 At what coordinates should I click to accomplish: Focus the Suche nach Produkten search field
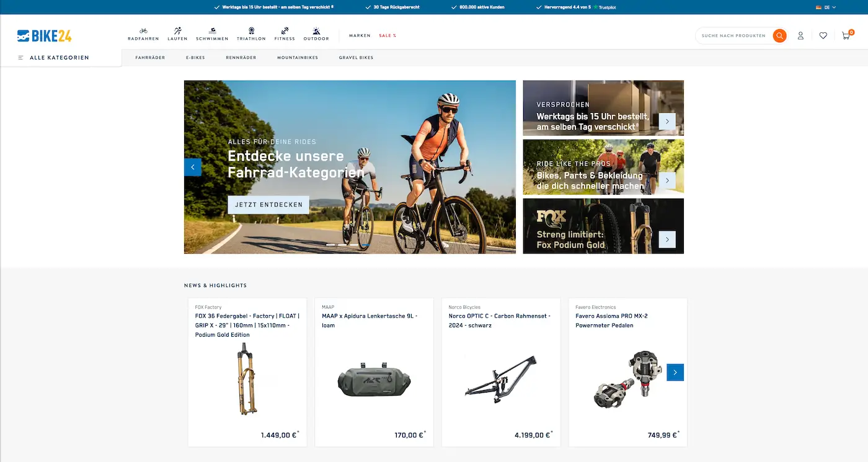click(x=733, y=36)
